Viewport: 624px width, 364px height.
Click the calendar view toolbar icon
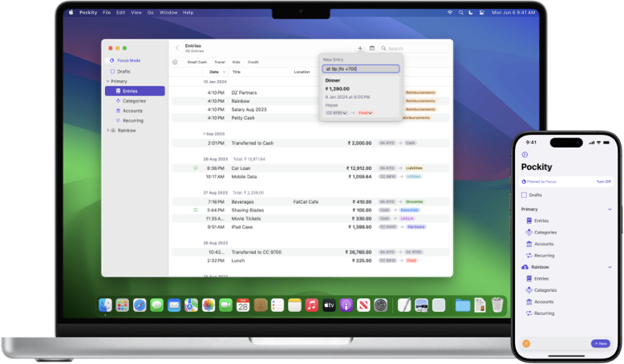coord(372,48)
